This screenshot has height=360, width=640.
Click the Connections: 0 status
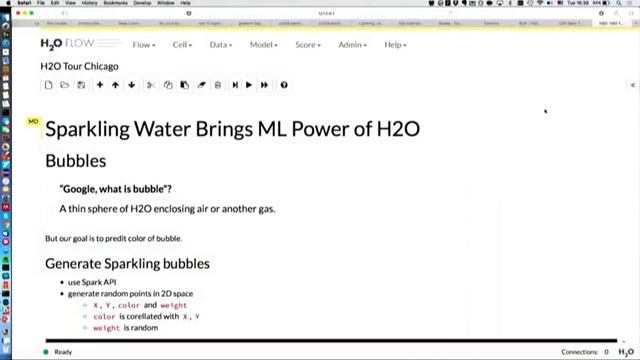(x=584, y=352)
